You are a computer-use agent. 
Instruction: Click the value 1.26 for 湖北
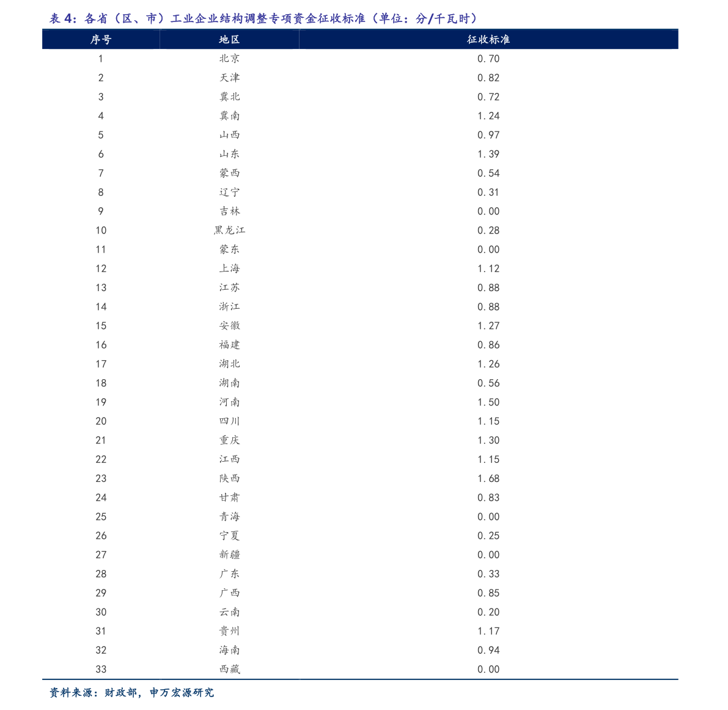pyautogui.click(x=488, y=364)
